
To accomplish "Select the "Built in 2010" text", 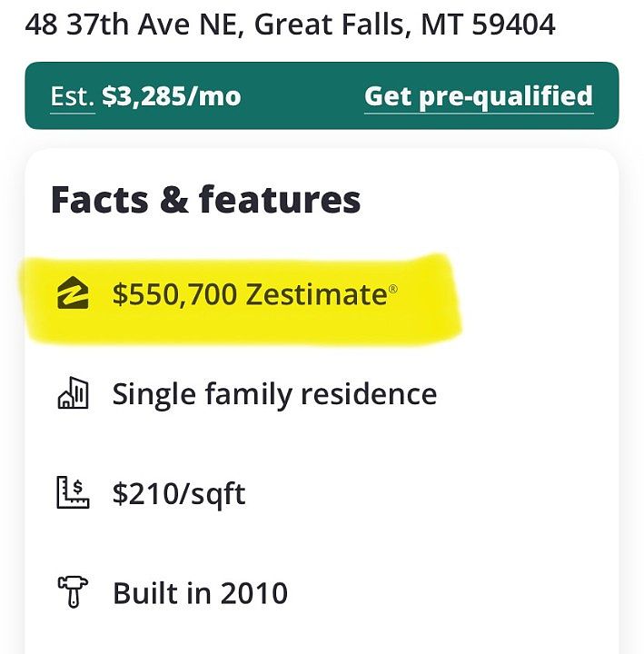I will point(200,593).
